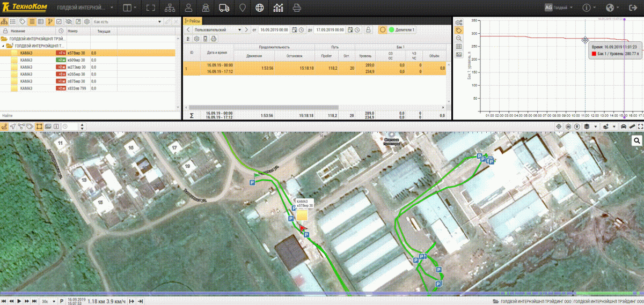Click the Делители 1 green indicator button

401,30
